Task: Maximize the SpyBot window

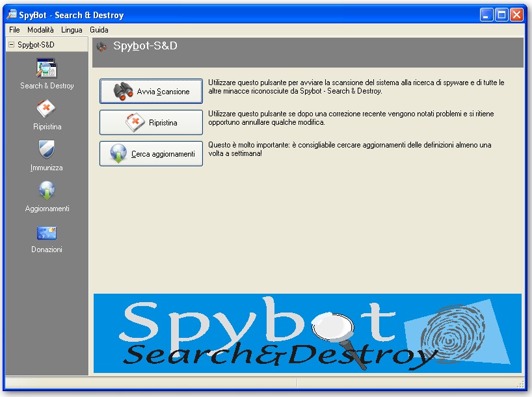Action: tap(501, 15)
